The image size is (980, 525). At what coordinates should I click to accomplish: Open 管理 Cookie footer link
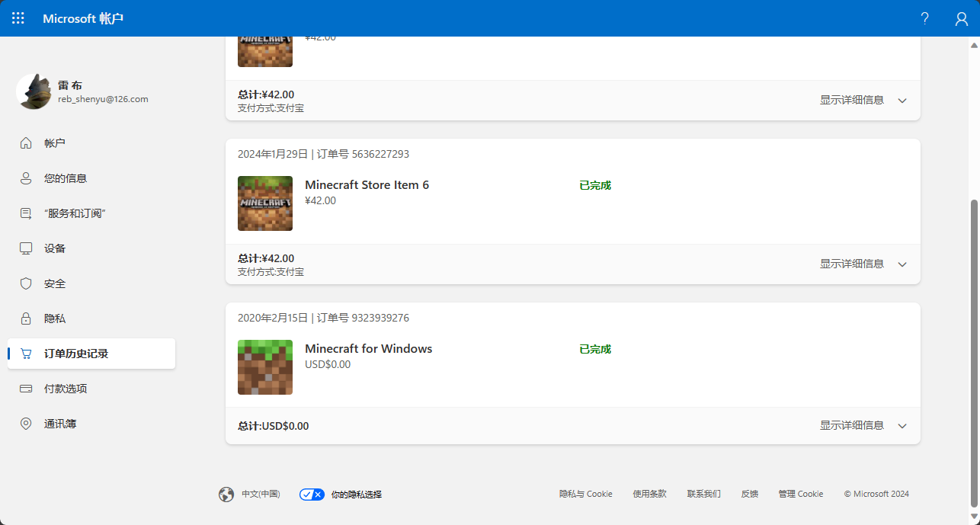(x=801, y=494)
